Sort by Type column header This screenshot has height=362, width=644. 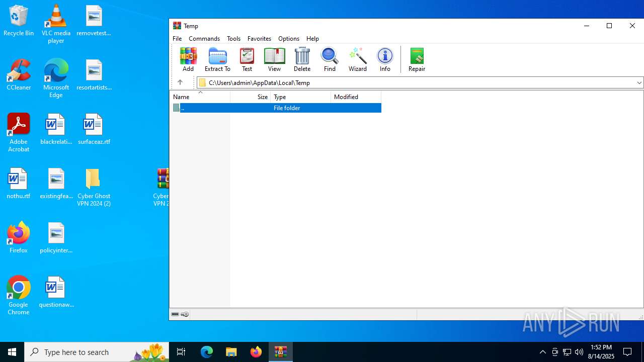tap(301, 97)
